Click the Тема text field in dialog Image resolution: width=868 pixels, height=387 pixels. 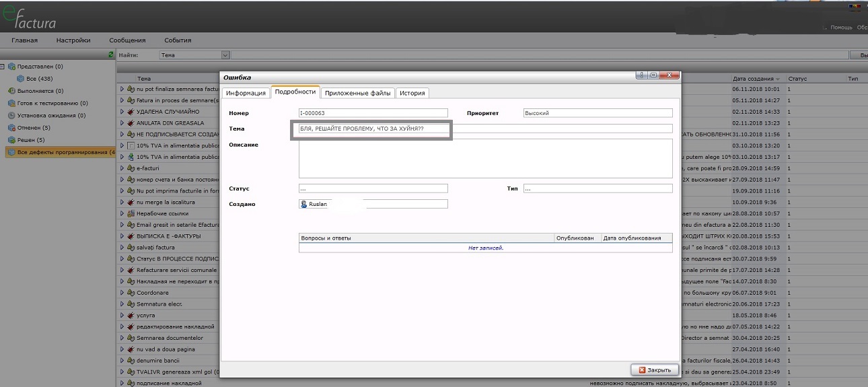coord(486,129)
